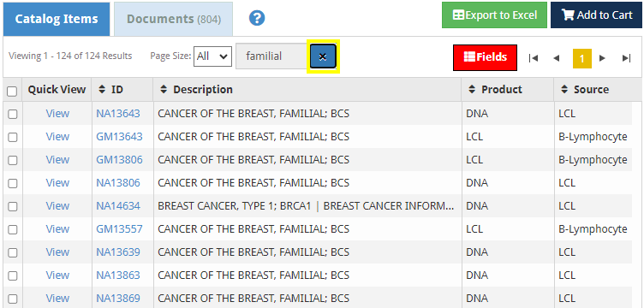Select the Catalog Items tab
Image resolution: width=644 pixels, height=308 pixels.
coord(57,19)
